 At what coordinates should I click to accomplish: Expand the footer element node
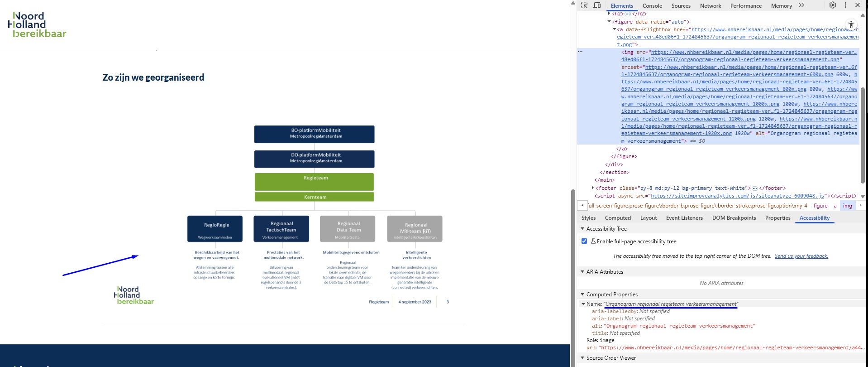click(x=593, y=188)
